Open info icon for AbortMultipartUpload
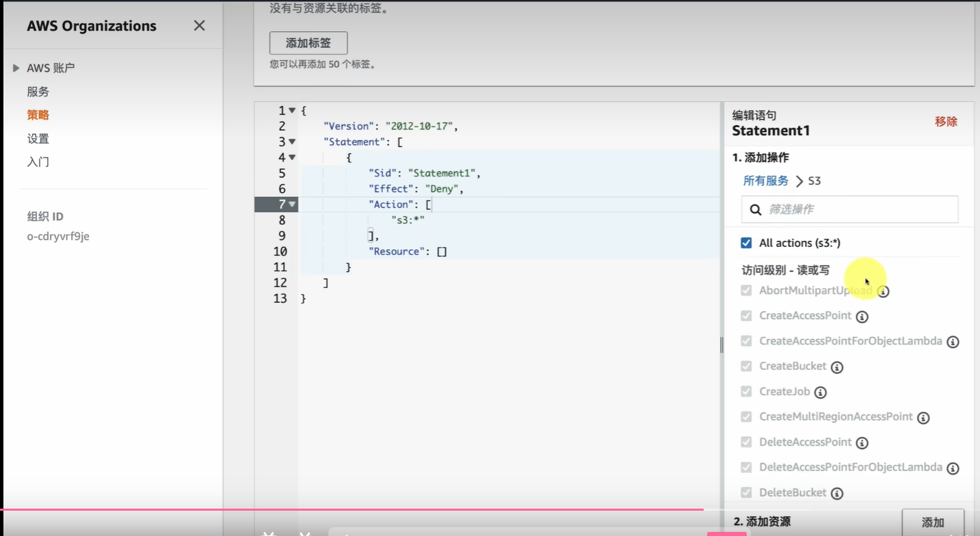This screenshot has height=536, width=980. click(884, 291)
